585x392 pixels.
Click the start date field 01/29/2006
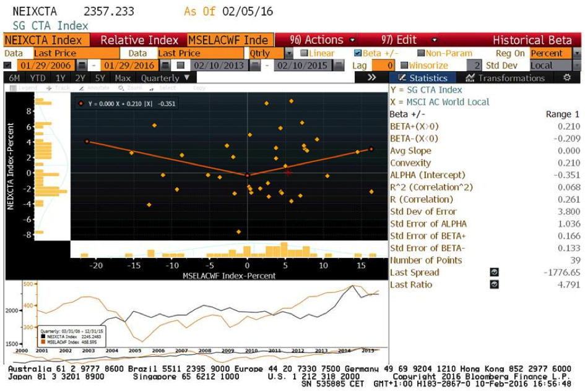pos(46,66)
